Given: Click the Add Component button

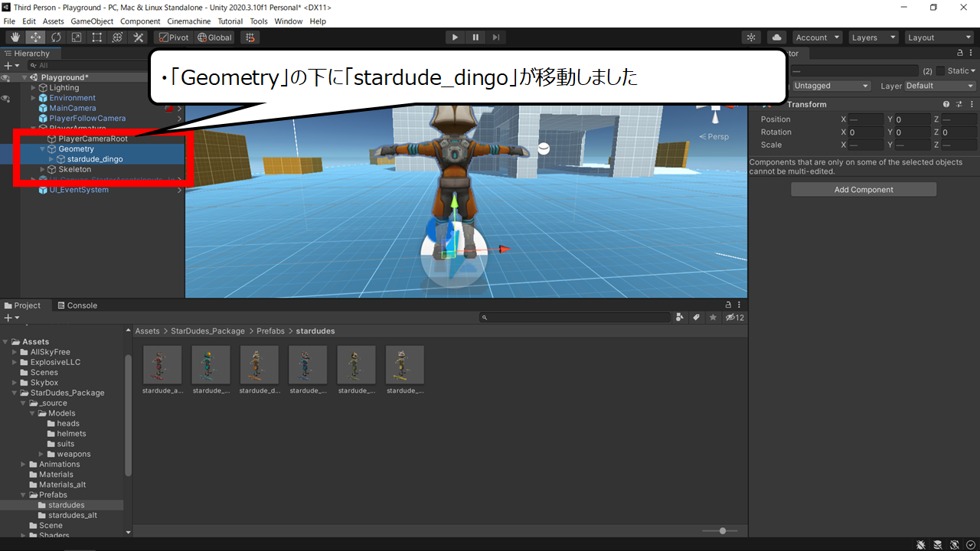Looking at the screenshot, I should click(x=864, y=190).
